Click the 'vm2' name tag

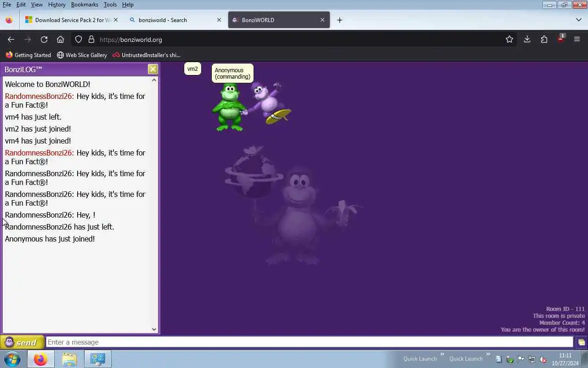click(192, 69)
